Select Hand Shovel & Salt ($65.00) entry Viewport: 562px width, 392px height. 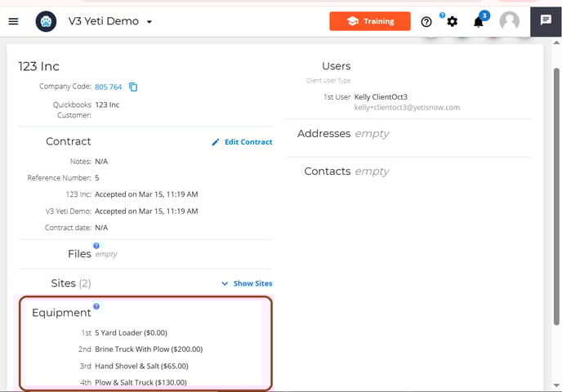pos(141,366)
